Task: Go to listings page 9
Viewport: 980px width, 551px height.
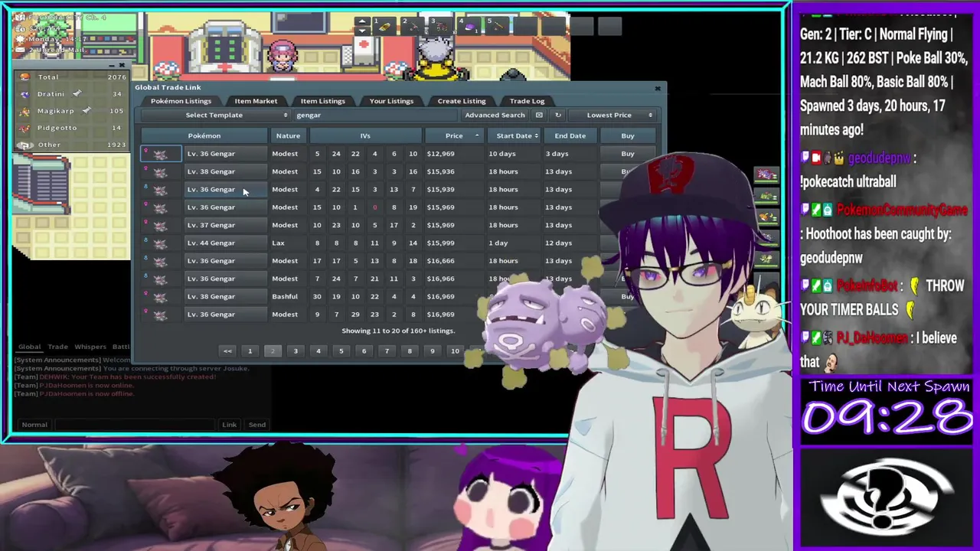Action: (x=432, y=351)
